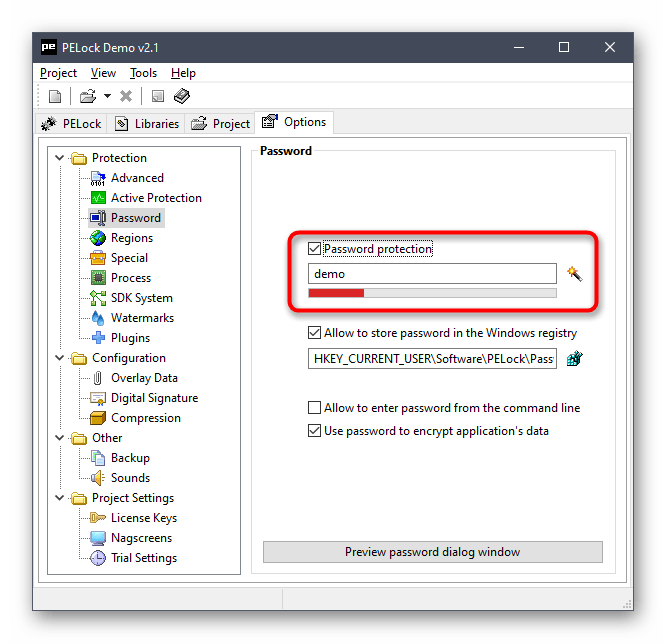
Task: Click the HKEY_CURRENT_USER registry path field
Action: [x=432, y=358]
